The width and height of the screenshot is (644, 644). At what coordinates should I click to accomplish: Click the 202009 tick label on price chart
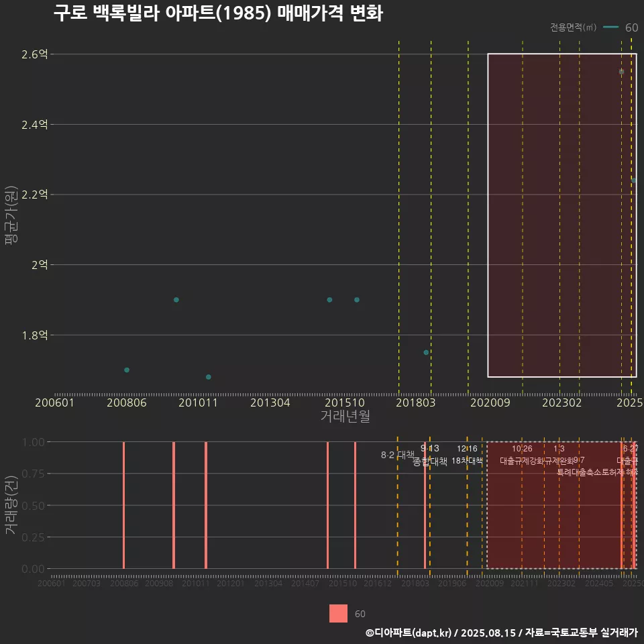coord(490,402)
